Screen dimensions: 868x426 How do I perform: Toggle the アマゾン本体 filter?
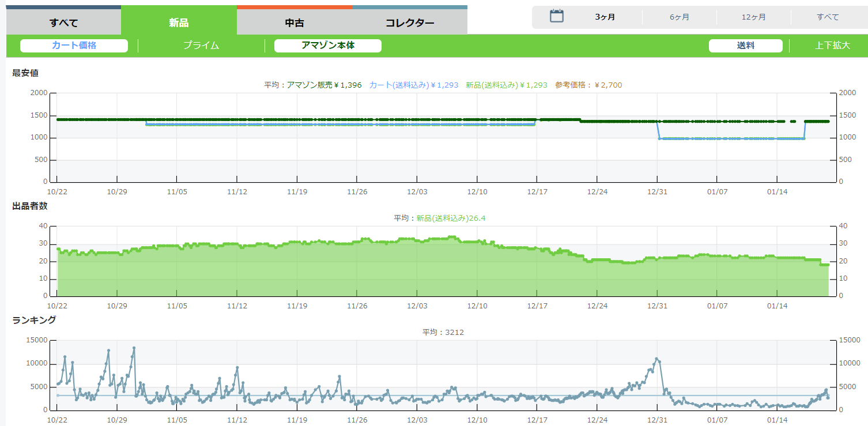point(327,46)
